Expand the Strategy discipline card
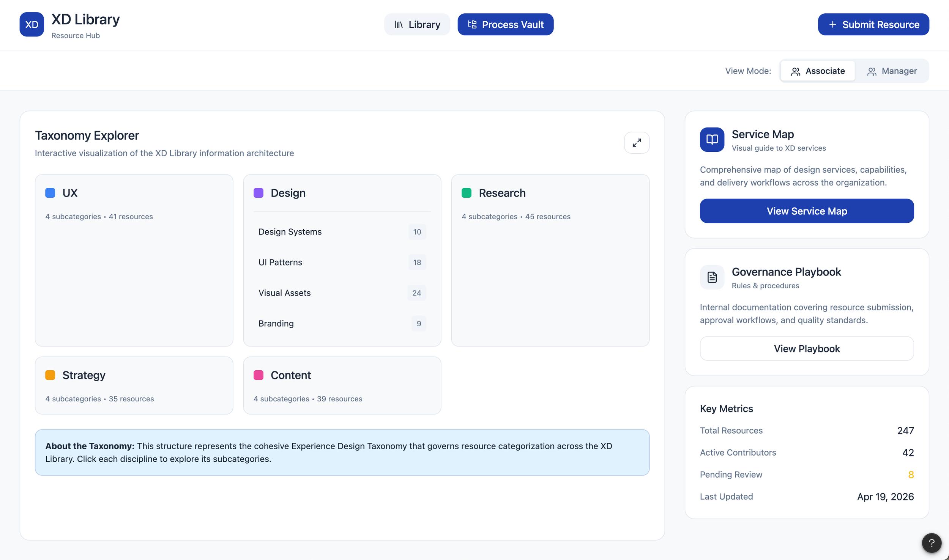The image size is (949, 560). click(x=134, y=375)
